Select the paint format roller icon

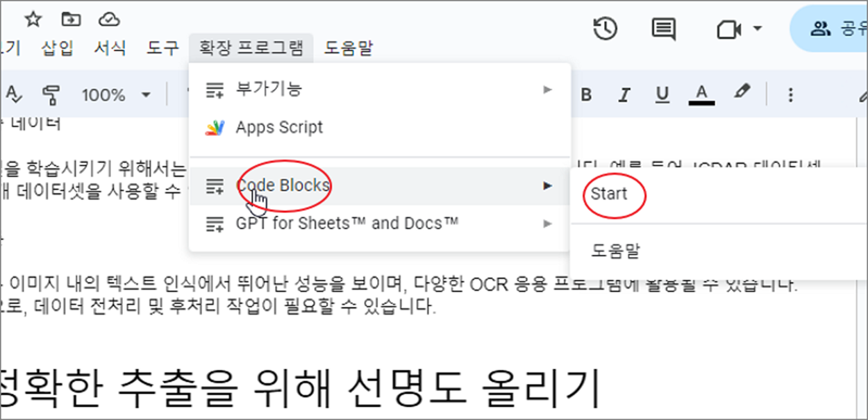pyautogui.click(x=50, y=94)
